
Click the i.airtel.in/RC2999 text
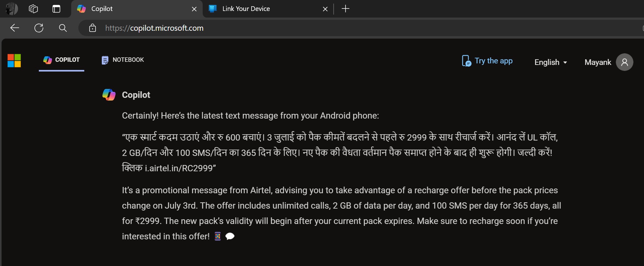pyautogui.click(x=179, y=168)
